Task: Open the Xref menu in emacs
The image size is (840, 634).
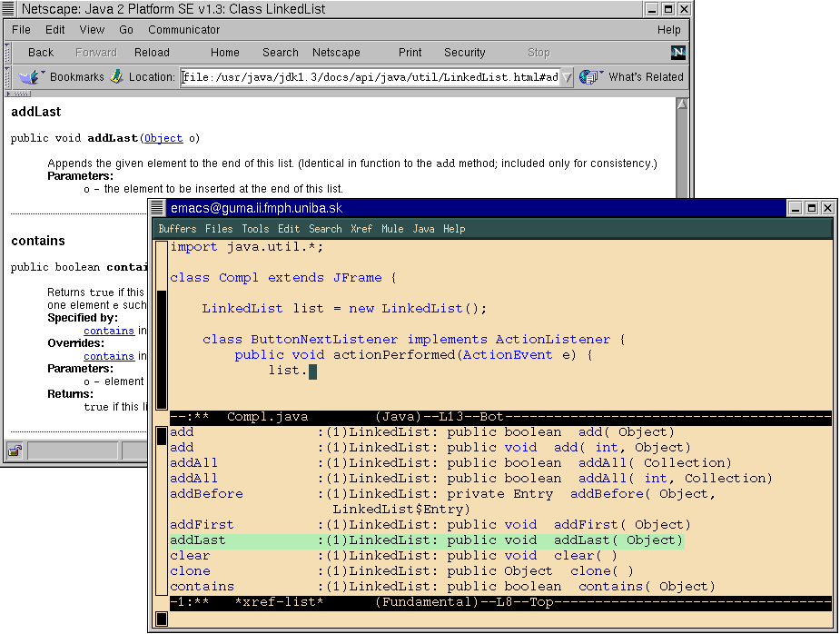Action: [x=361, y=229]
